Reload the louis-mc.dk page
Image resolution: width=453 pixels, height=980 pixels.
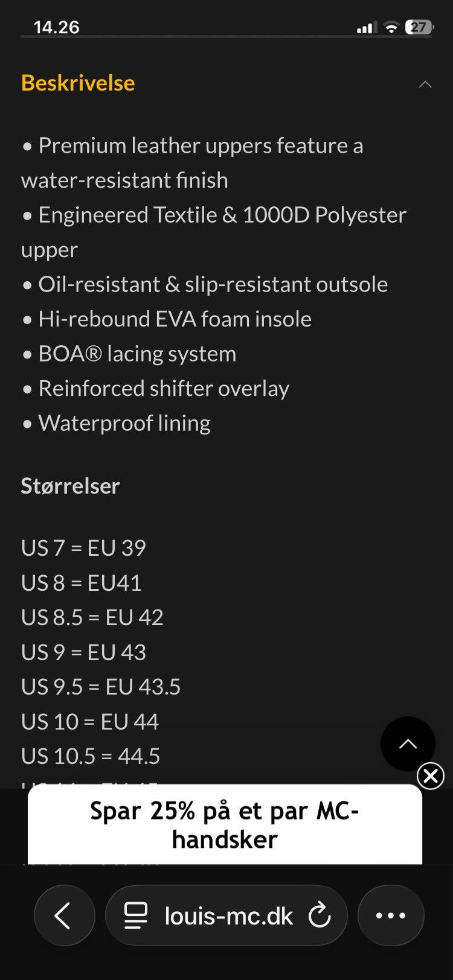(320, 915)
